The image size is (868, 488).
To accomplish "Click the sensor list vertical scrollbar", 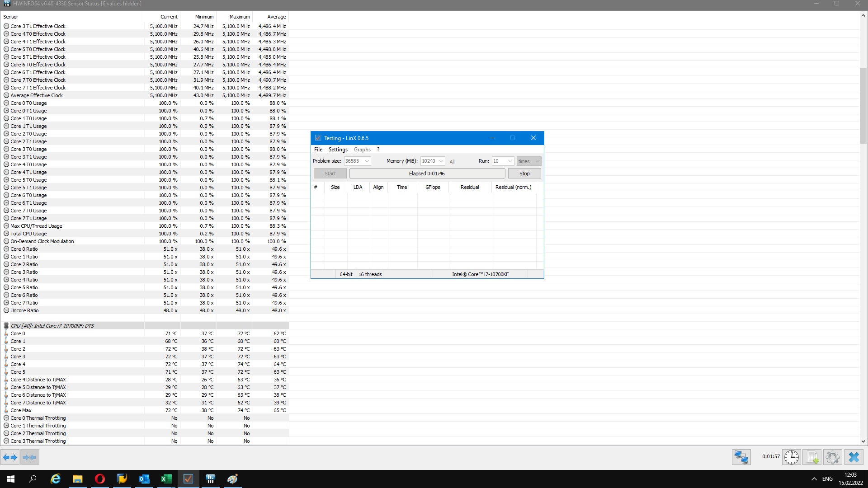I will click(x=863, y=106).
